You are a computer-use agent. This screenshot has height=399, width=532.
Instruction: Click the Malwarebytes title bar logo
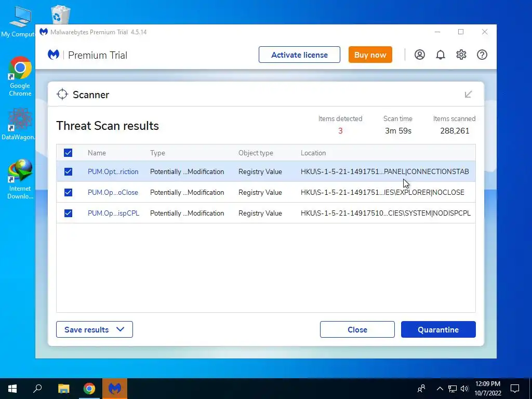pos(44,32)
